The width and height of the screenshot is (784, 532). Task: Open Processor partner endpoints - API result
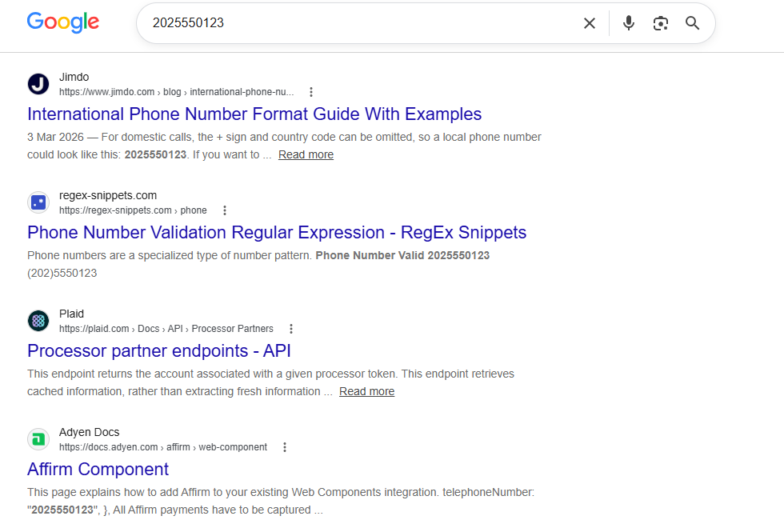click(x=159, y=351)
